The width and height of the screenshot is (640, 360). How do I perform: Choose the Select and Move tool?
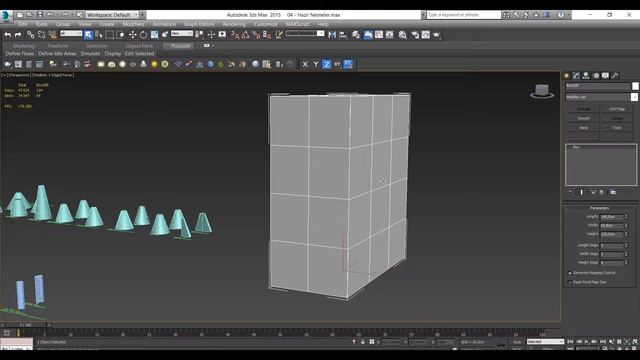pos(133,35)
